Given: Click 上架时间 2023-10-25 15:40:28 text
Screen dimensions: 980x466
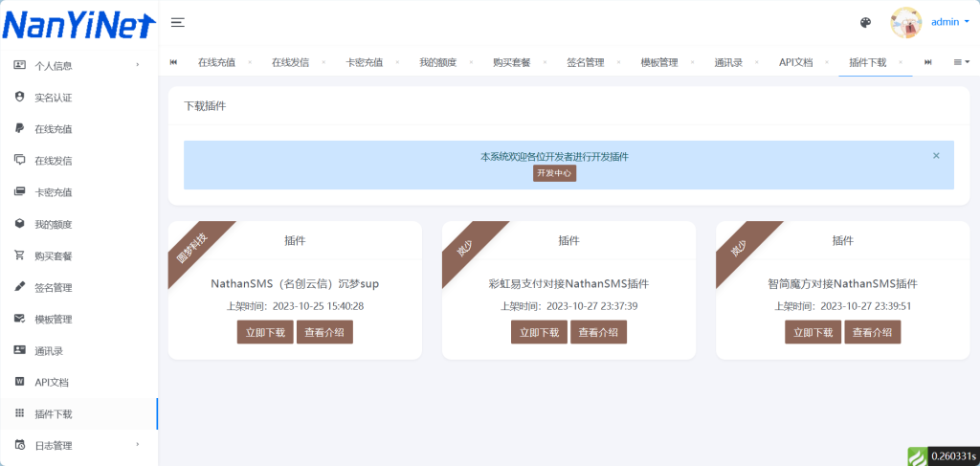Looking at the screenshot, I should pos(295,306).
